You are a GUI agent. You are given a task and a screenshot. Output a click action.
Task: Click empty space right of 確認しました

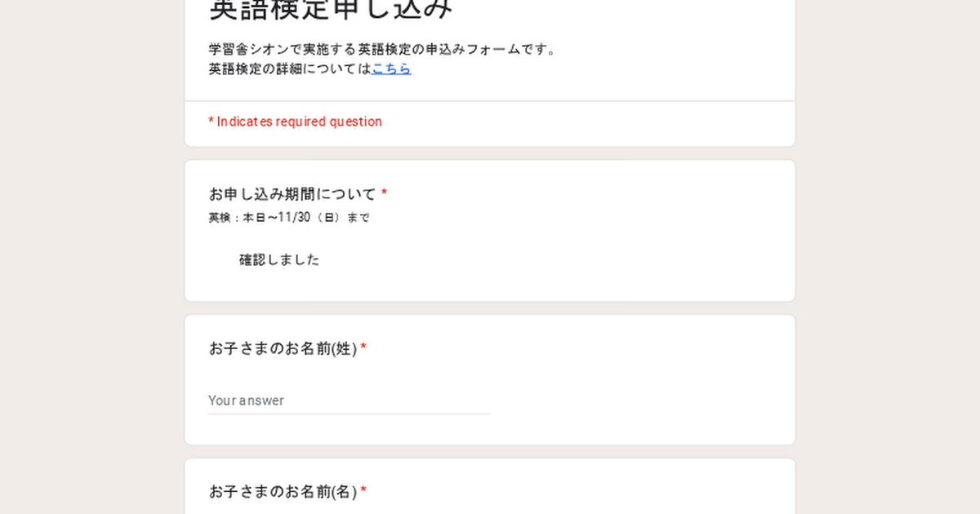point(531,260)
